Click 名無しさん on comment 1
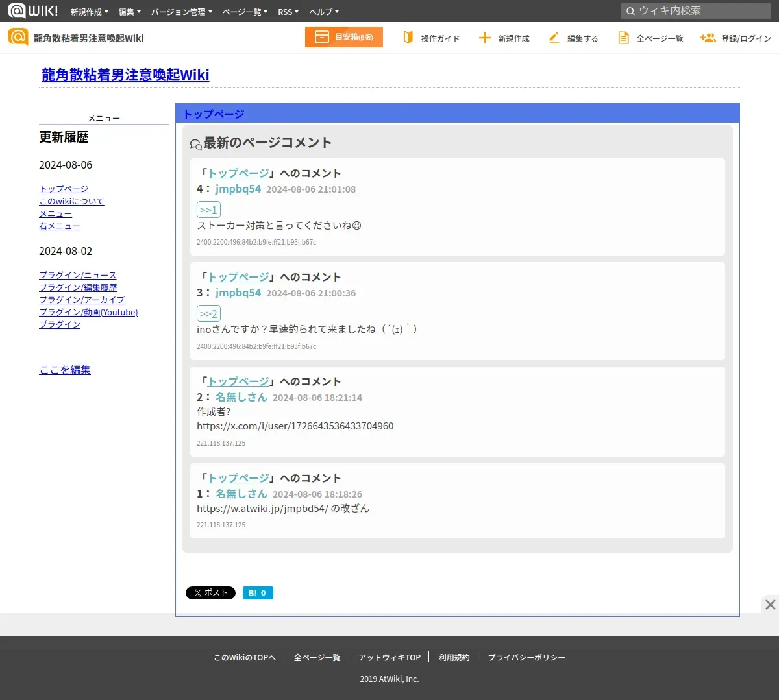 tap(241, 494)
